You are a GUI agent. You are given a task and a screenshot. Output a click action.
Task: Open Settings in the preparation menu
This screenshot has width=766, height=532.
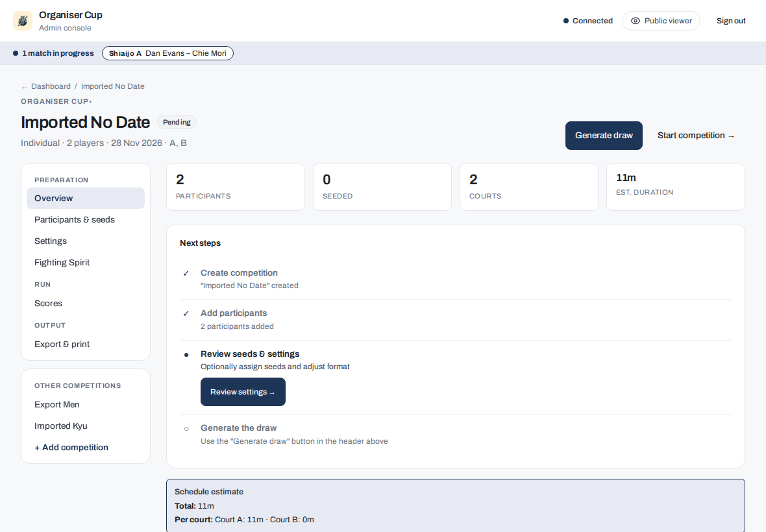tap(86, 241)
